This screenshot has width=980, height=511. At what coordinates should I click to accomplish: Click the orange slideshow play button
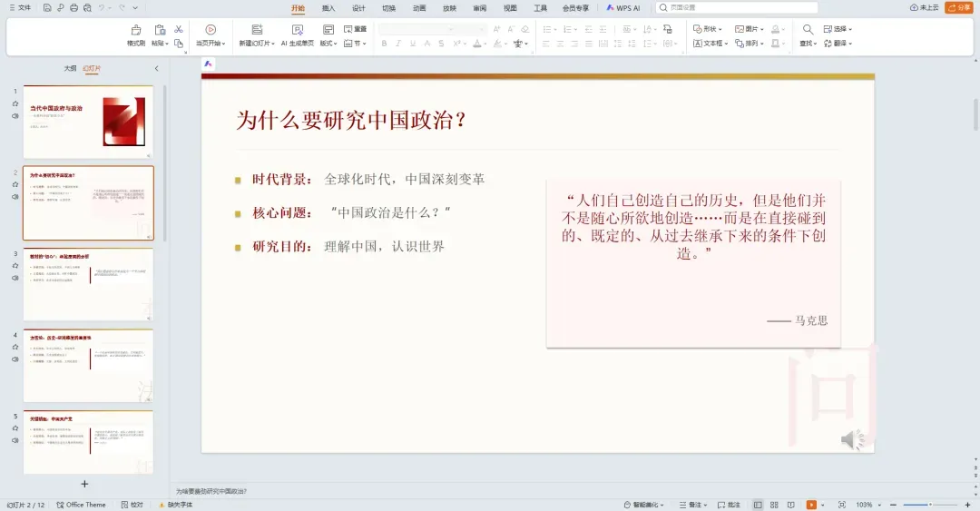811,505
